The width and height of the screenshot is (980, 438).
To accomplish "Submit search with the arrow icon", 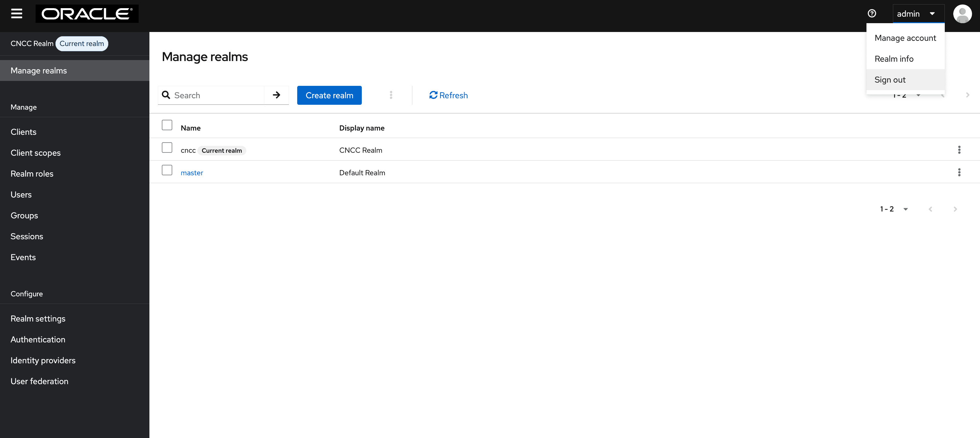I will pos(276,95).
